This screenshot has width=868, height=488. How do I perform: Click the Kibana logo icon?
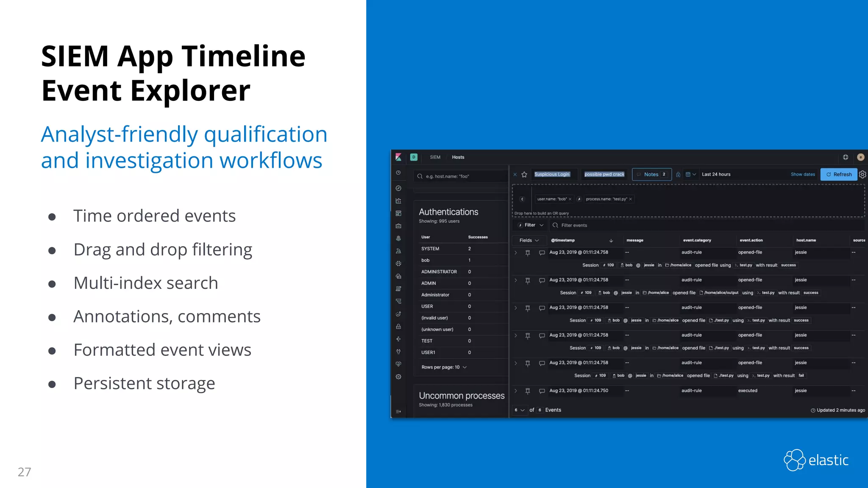(x=398, y=157)
